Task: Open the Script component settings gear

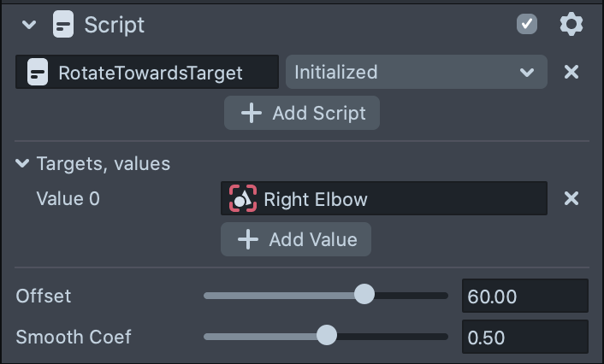Action: pyautogui.click(x=571, y=25)
